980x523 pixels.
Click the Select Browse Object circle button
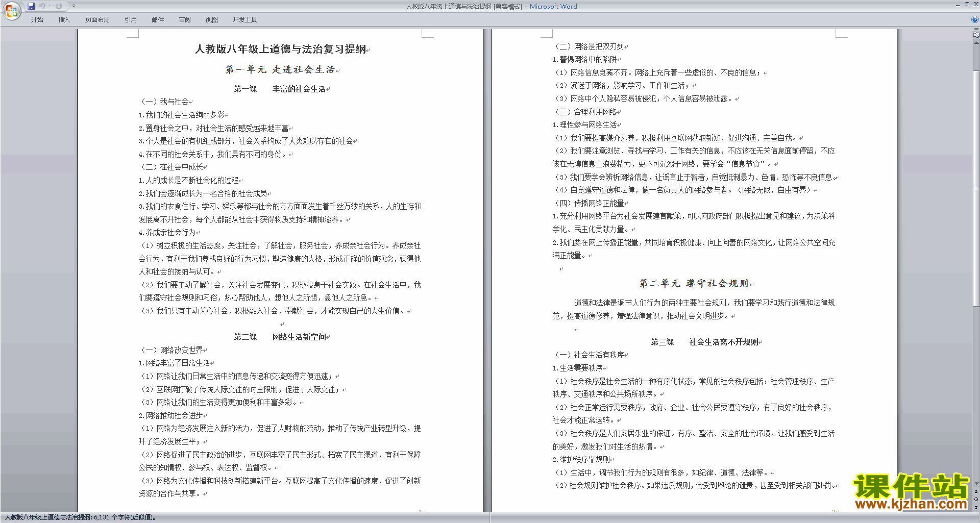[976, 500]
